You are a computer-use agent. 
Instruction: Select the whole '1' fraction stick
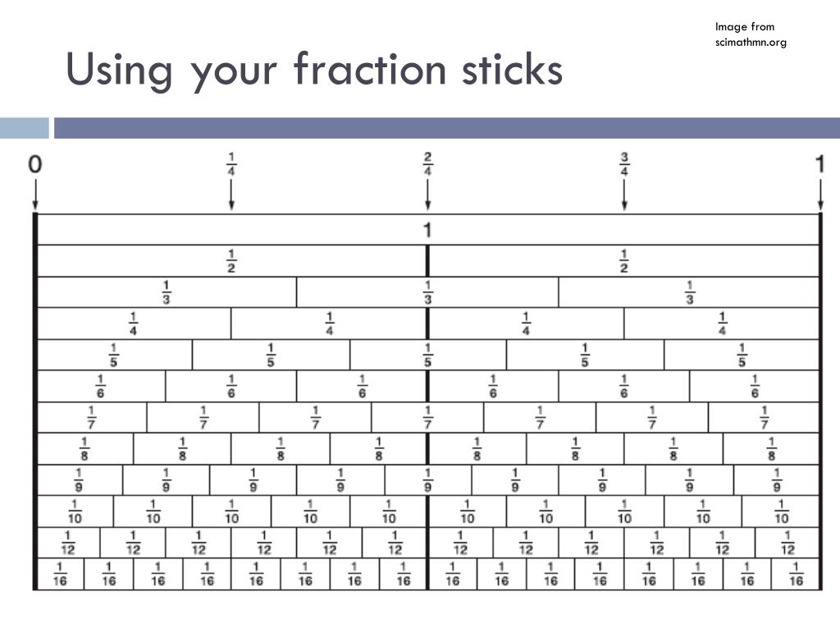(428, 230)
